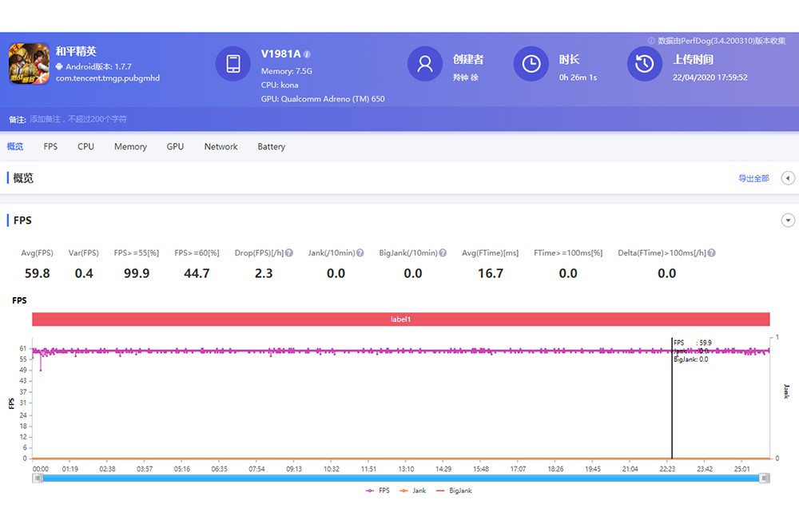Click help icon next to Jank(/10min)

point(360,252)
